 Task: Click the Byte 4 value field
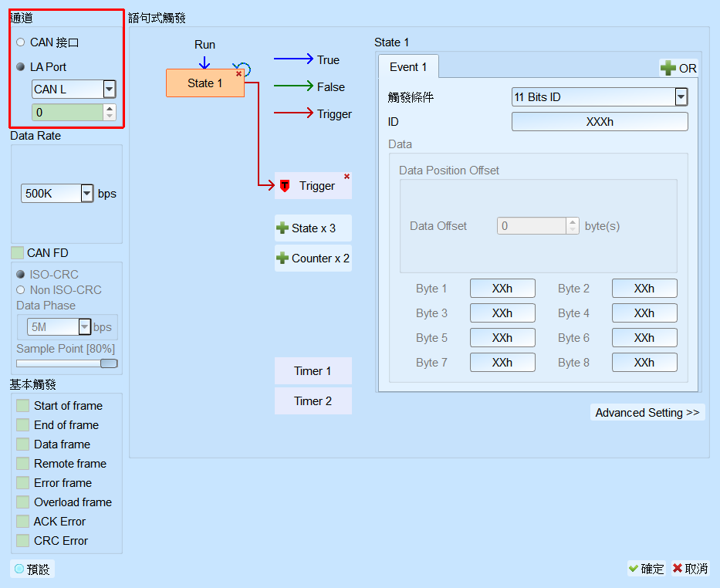[x=644, y=313]
